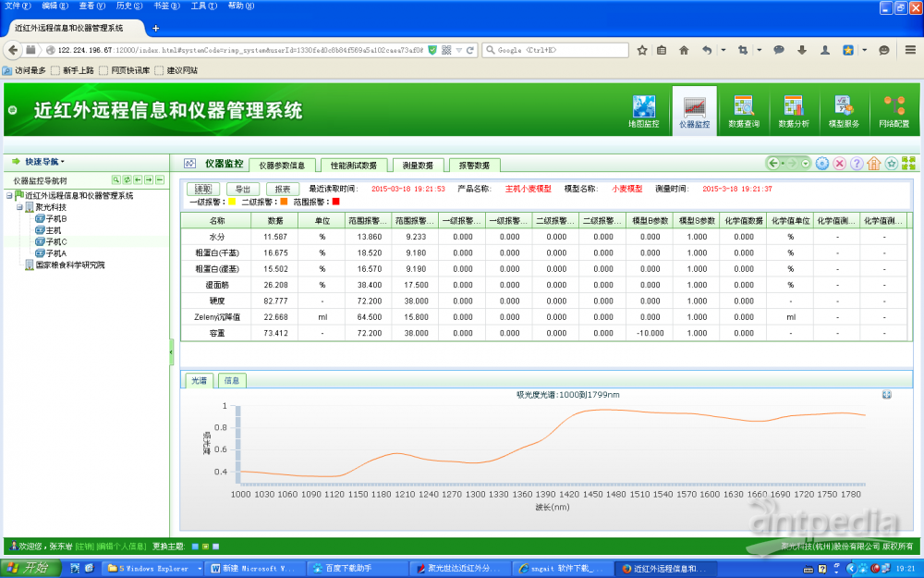Click the 读取 button
The image size is (924, 578).
coord(202,189)
